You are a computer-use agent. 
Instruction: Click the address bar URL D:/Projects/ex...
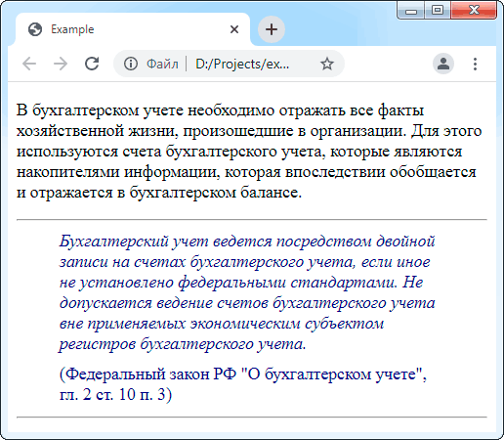coord(242,64)
